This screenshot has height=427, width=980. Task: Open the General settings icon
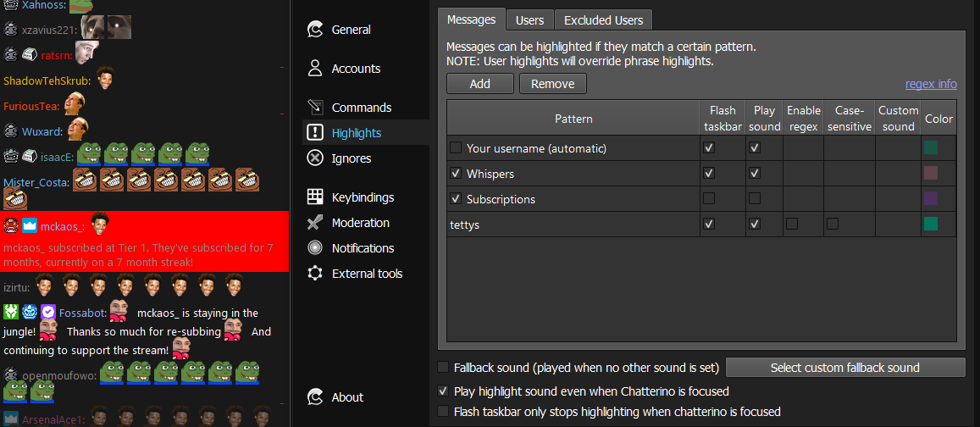click(315, 30)
